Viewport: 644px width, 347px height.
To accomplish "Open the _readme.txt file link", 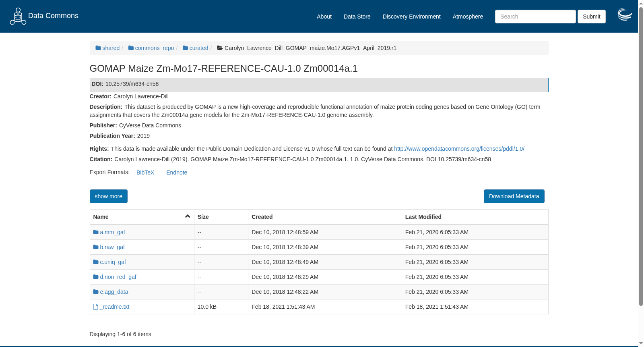I will click(x=114, y=307).
